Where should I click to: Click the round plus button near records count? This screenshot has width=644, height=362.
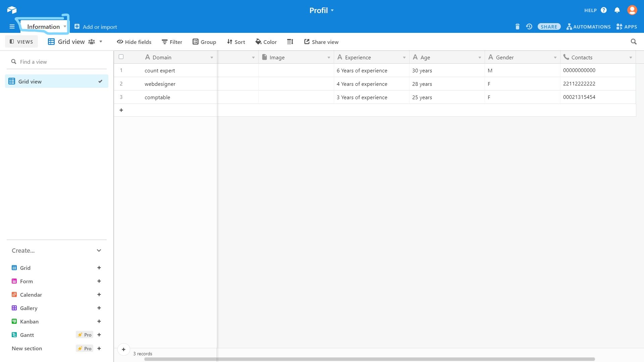123,349
